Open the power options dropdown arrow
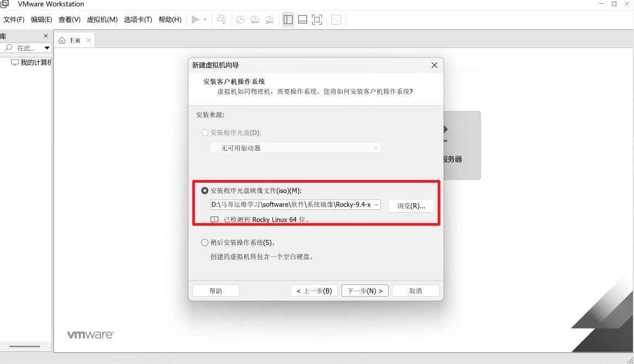The height and width of the screenshot is (364, 634). 205,19
